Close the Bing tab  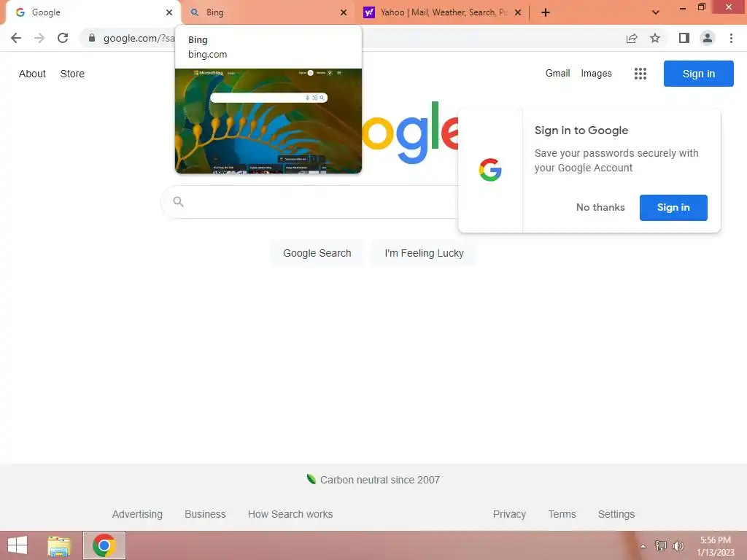point(344,12)
